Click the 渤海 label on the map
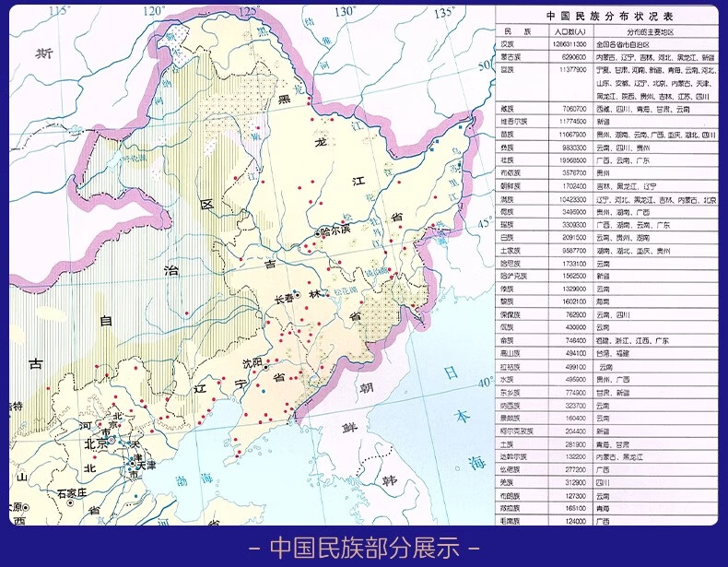Viewport: 728px width, 567px height. [194, 479]
